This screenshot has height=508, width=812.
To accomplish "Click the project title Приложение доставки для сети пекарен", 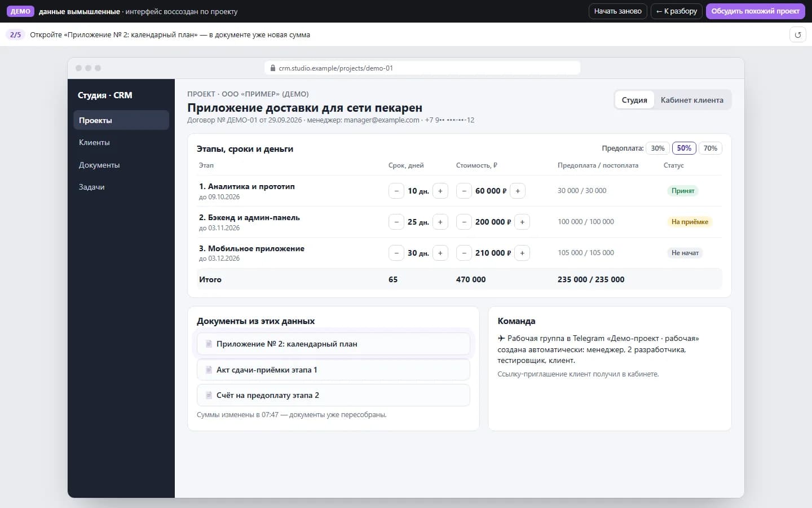I will click(x=304, y=108).
